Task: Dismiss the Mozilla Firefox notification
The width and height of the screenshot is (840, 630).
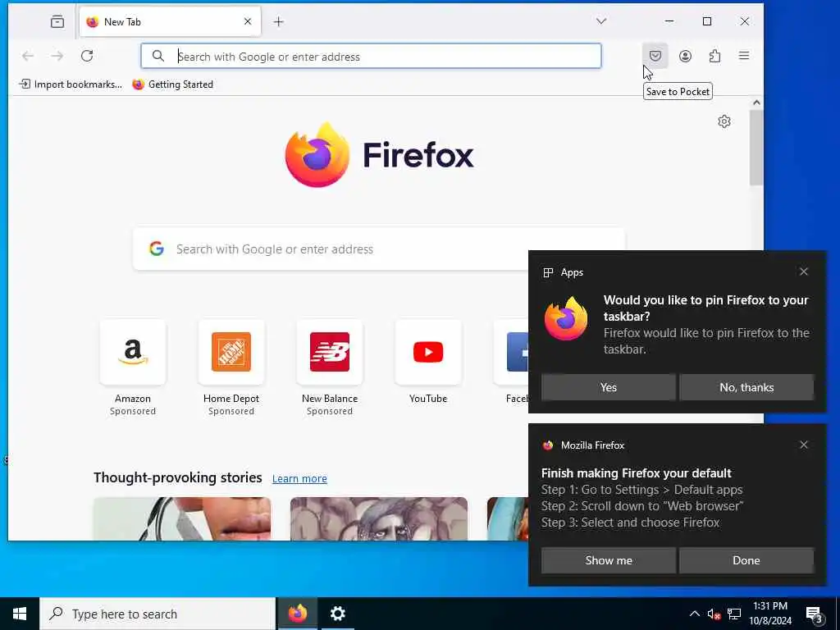Action: coord(804,445)
